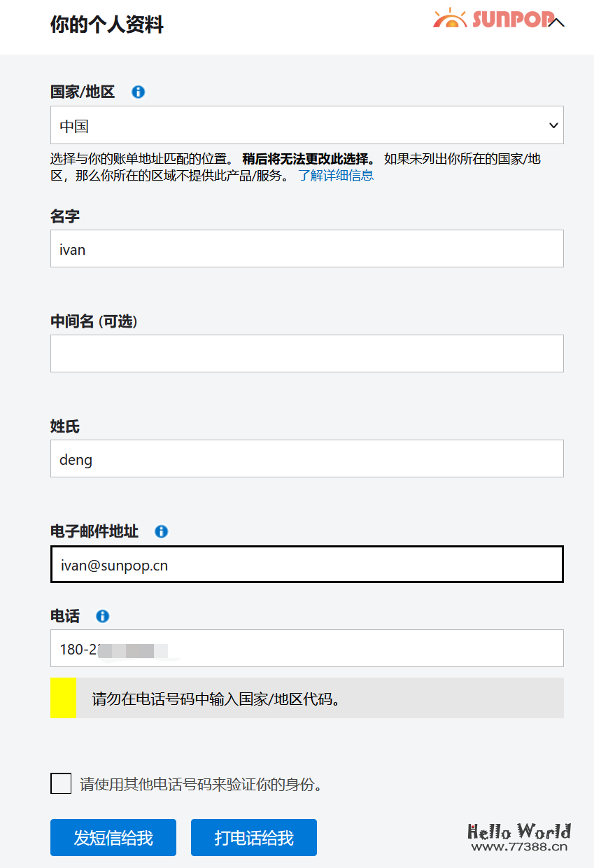Click the SUNPOP sun logo

pyautogui.click(x=450, y=19)
